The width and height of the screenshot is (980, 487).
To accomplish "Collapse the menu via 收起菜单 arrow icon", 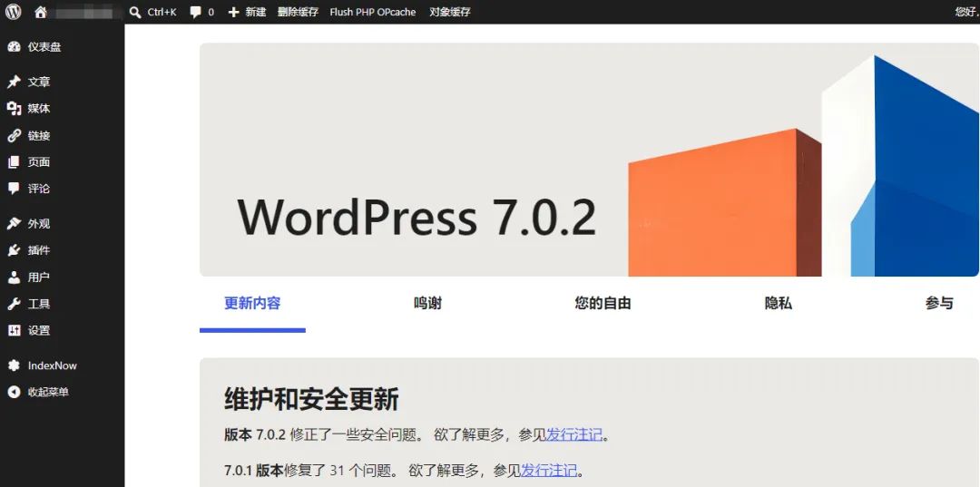I will coord(14,392).
